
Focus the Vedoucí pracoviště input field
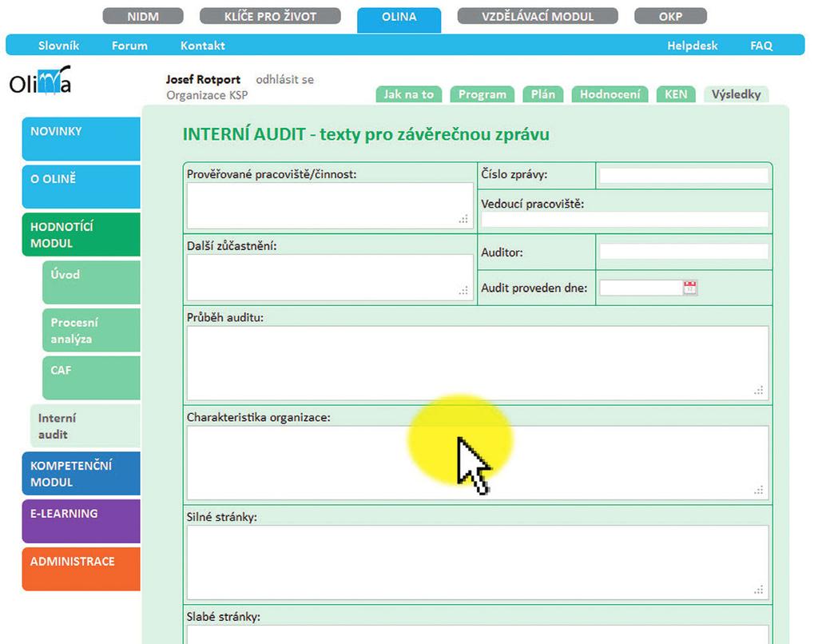(625, 220)
